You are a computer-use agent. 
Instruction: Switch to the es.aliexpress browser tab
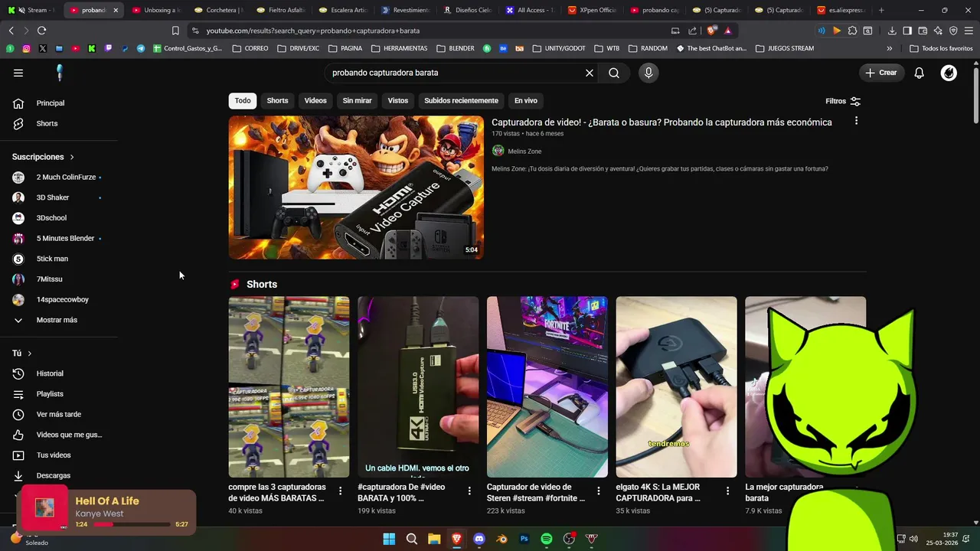pyautogui.click(x=841, y=10)
